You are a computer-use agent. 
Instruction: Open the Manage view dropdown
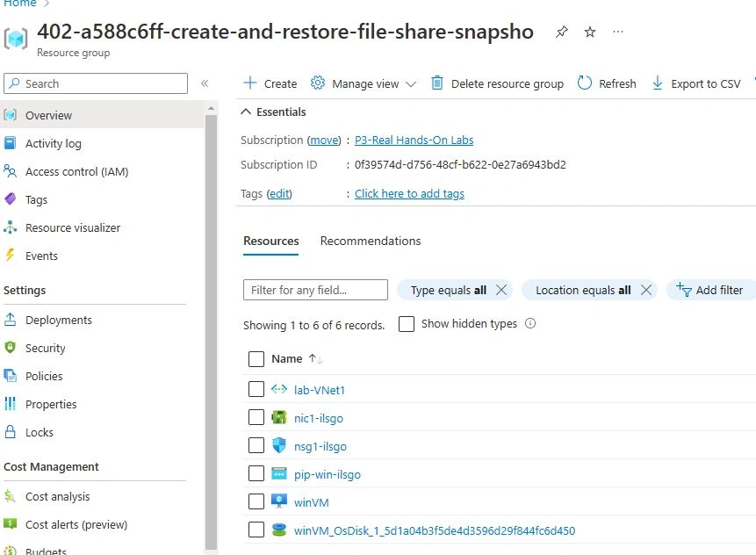(364, 83)
